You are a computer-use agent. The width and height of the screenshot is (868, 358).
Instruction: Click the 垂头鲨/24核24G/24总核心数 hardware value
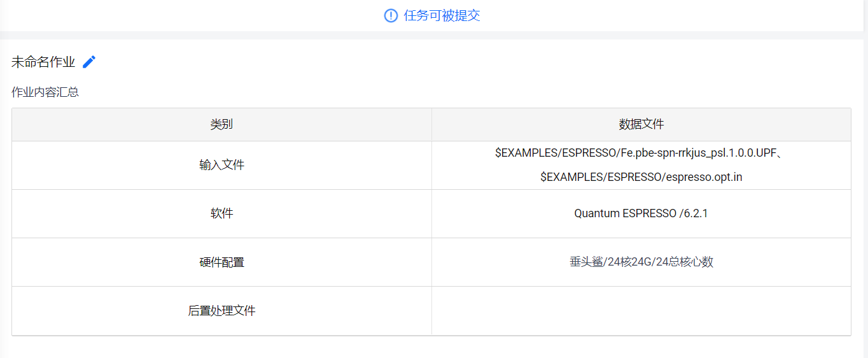(641, 262)
